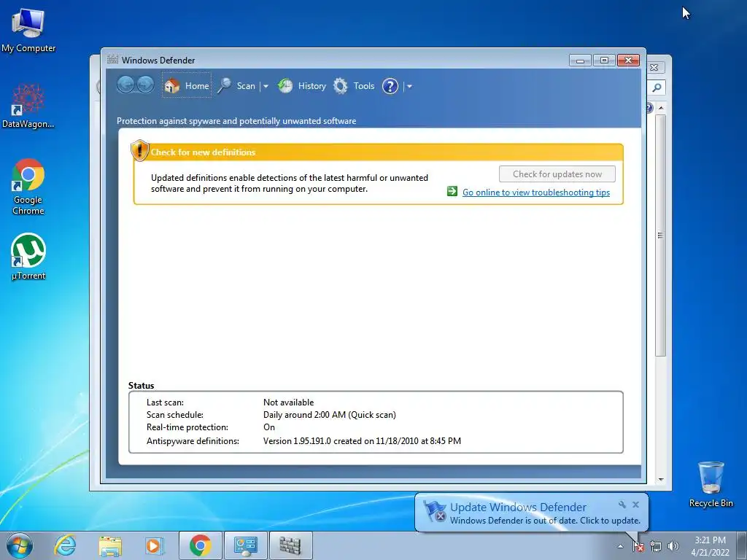This screenshot has width=747, height=560.
Task: Click the background window's vertical scrollbar thumb
Action: click(660, 236)
